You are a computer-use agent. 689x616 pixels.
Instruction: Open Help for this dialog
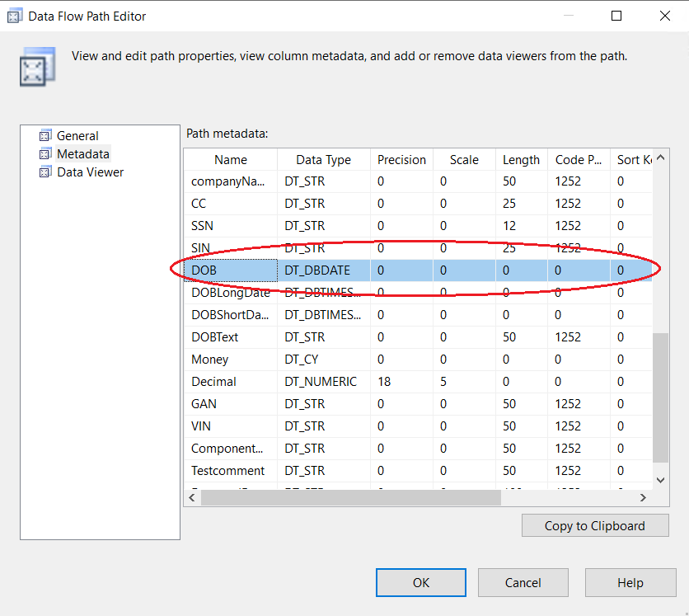[630, 582]
